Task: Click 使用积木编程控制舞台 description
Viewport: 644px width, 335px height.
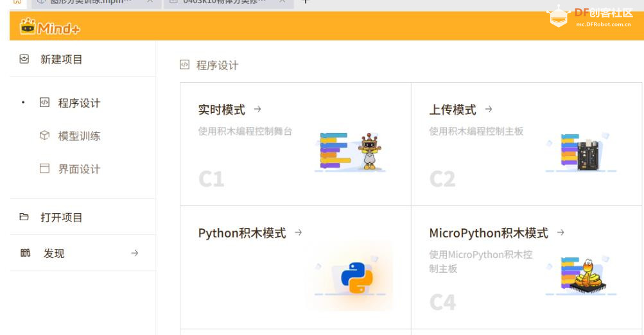Action: pyautogui.click(x=245, y=132)
